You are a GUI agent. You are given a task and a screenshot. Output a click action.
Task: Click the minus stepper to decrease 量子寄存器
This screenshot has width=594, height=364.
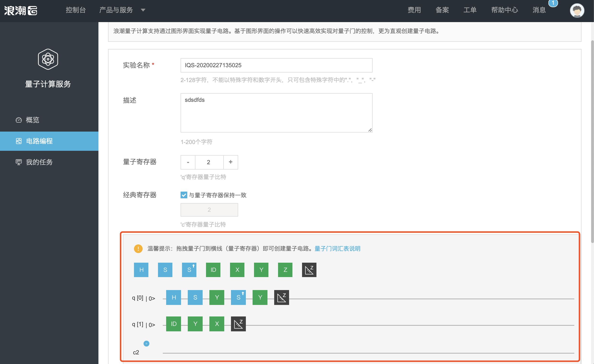(188, 162)
